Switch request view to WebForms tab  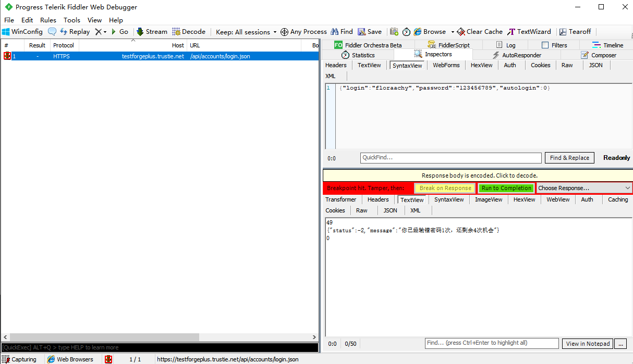pos(446,66)
